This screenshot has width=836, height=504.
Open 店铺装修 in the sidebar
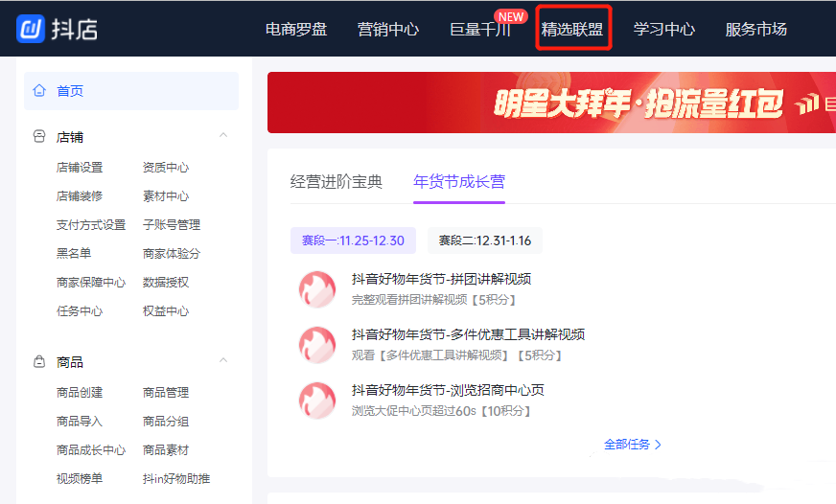coord(80,196)
